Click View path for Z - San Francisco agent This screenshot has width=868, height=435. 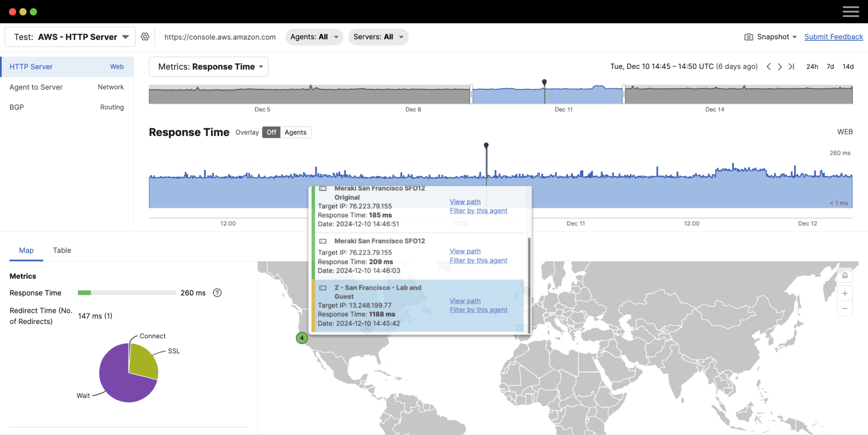(465, 301)
